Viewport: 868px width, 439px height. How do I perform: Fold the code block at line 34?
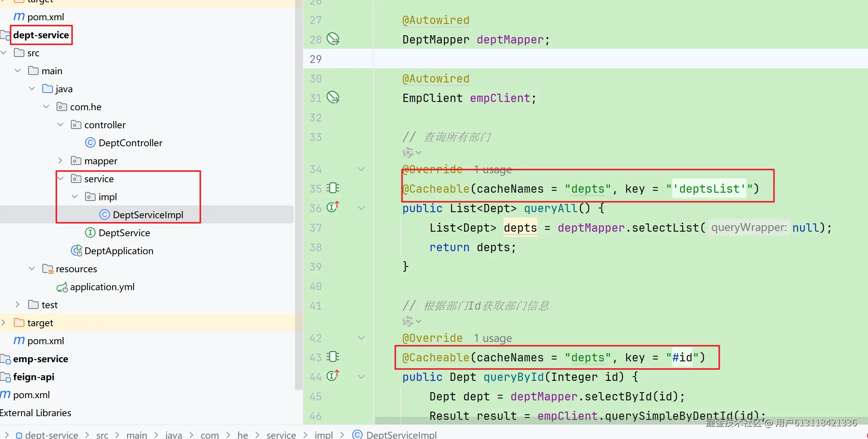pyautogui.click(x=361, y=169)
